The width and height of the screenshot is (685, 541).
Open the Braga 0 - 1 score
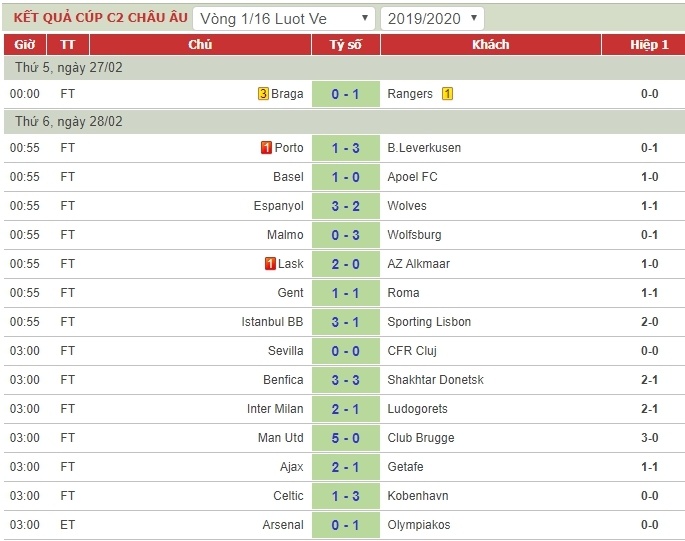[x=345, y=94]
